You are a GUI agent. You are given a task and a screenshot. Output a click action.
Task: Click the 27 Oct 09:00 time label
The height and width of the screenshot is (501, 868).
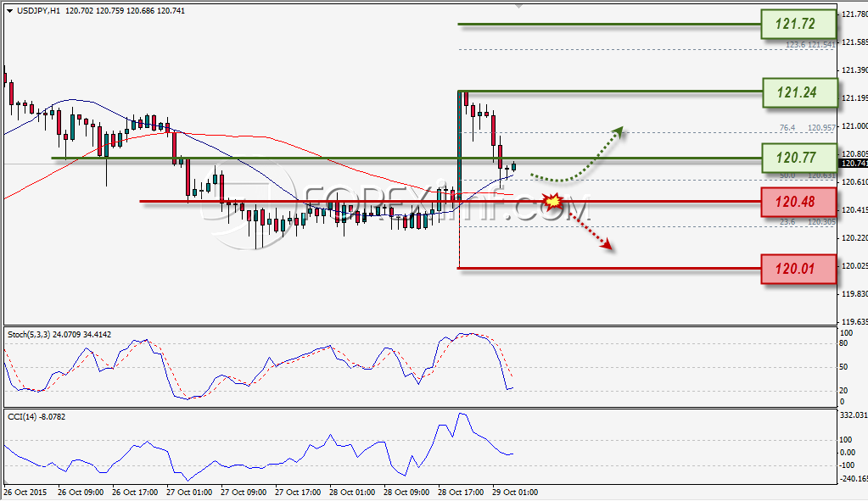click(243, 493)
